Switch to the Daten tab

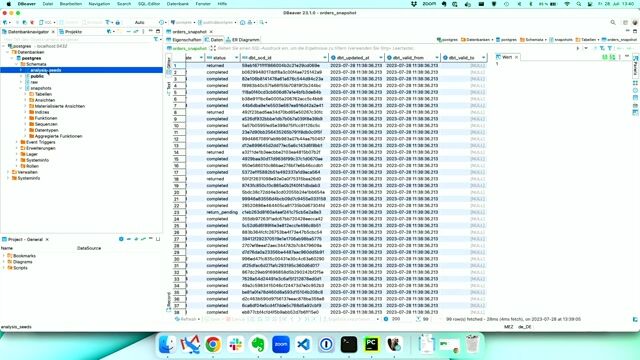(x=214, y=40)
